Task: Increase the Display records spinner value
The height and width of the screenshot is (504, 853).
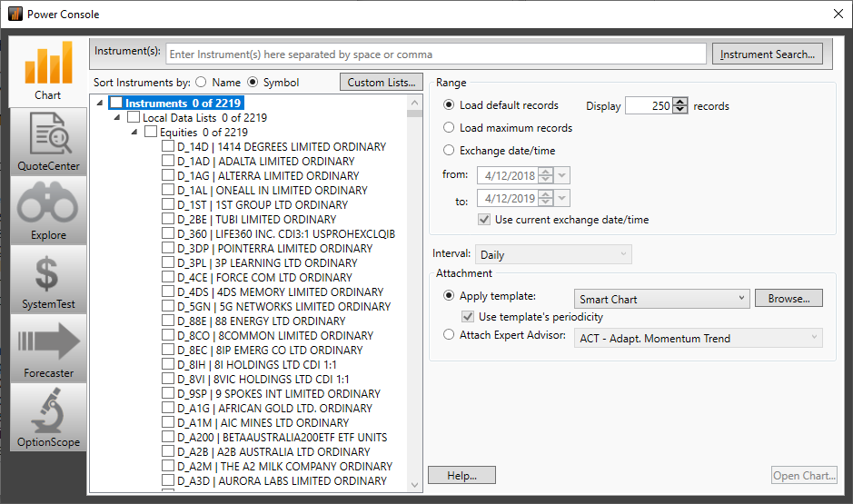Action: [x=680, y=101]
